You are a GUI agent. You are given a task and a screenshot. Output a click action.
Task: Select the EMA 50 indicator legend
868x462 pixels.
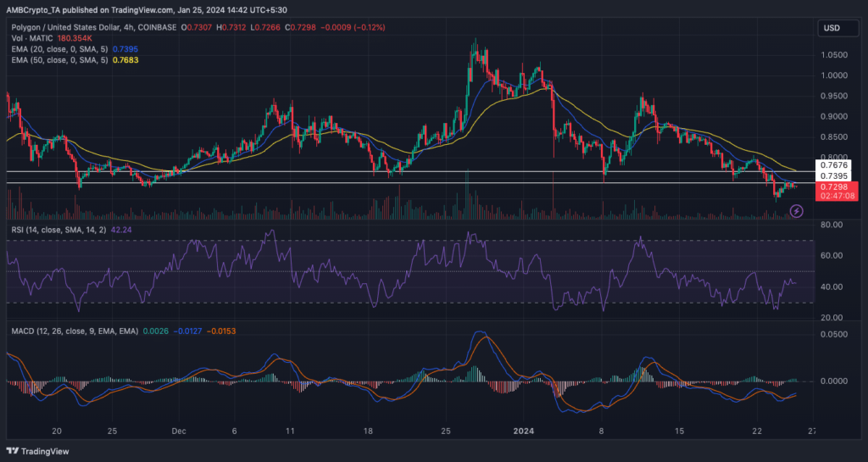57,62
